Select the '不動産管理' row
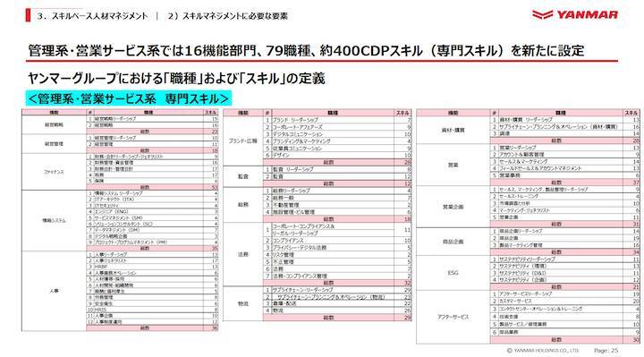This screenshot has width=644, height=357. (337, 205)
